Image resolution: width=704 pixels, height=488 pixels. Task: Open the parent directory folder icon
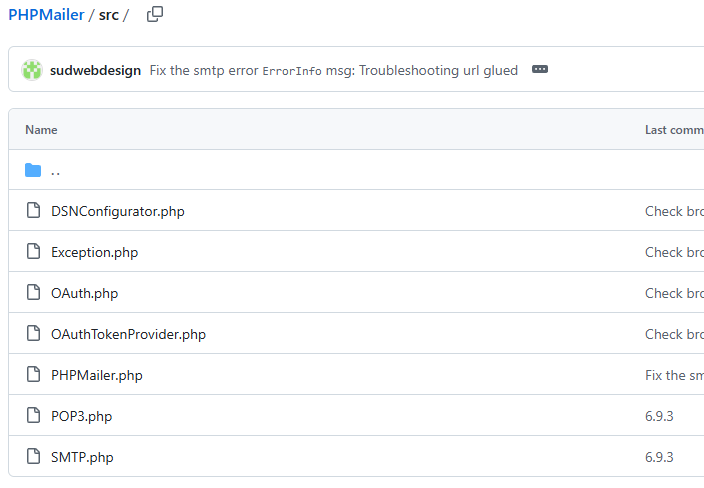33,170
